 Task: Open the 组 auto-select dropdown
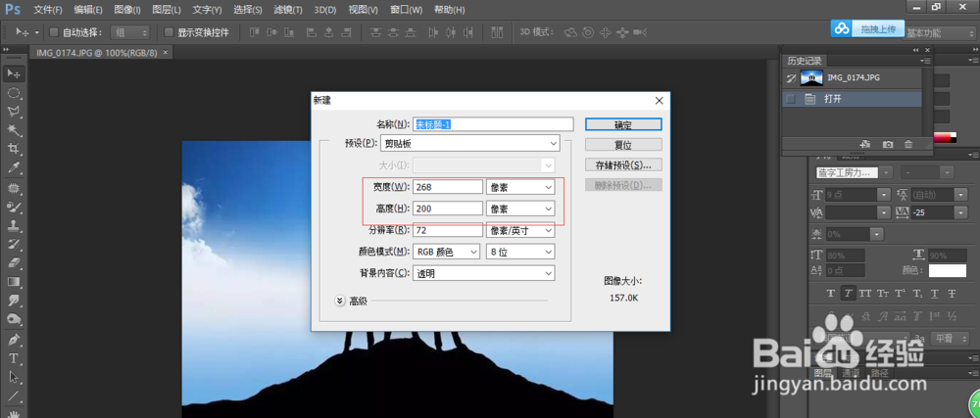tap(130, 32)
